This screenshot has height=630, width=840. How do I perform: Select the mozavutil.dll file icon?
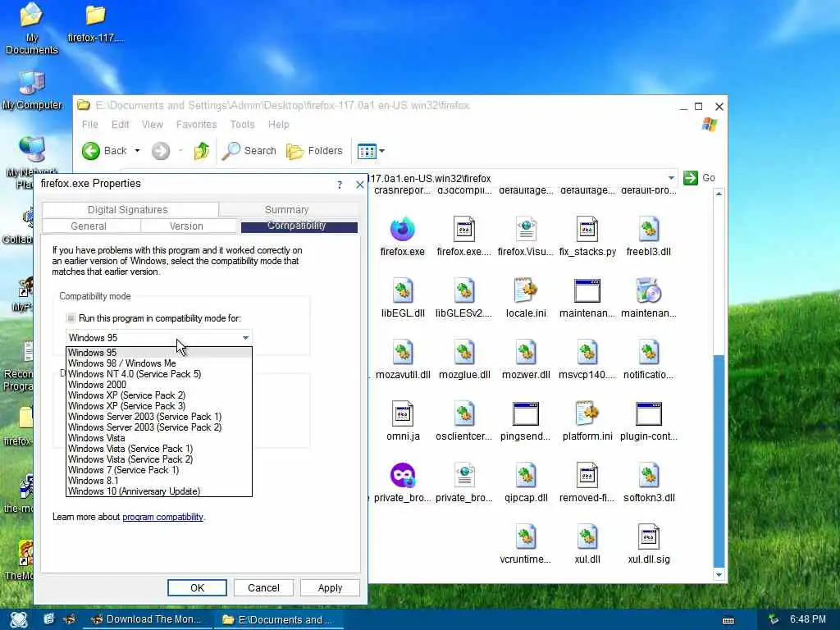402,353
